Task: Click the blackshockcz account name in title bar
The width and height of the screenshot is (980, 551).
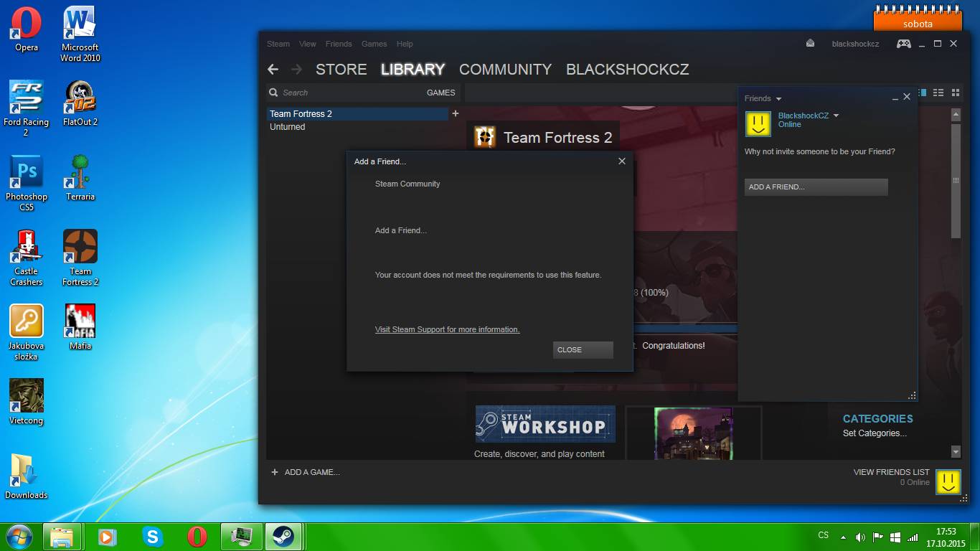Action: (855, 44)
